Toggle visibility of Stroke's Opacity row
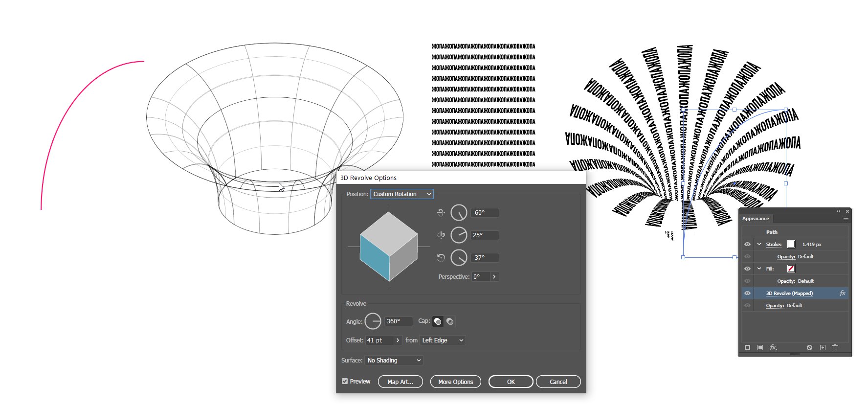868x407 pixels. coord(747,256)
